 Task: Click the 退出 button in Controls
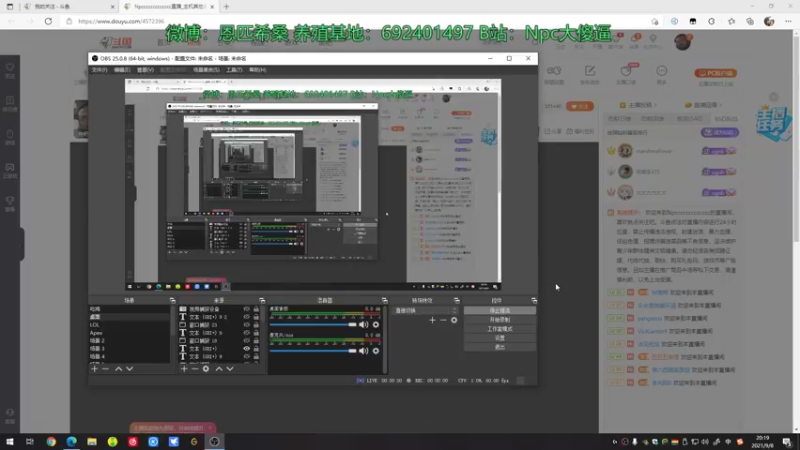click(x=499, y=347)
